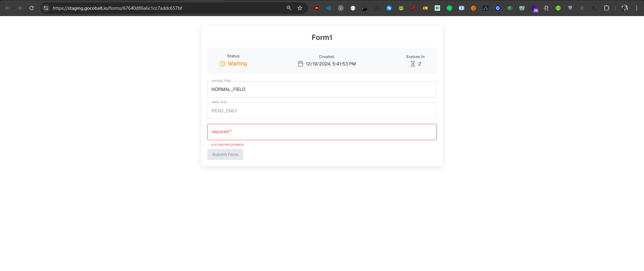Click the blue ring extension icon
The image size is (644, 271).
[x=498, y=8]
